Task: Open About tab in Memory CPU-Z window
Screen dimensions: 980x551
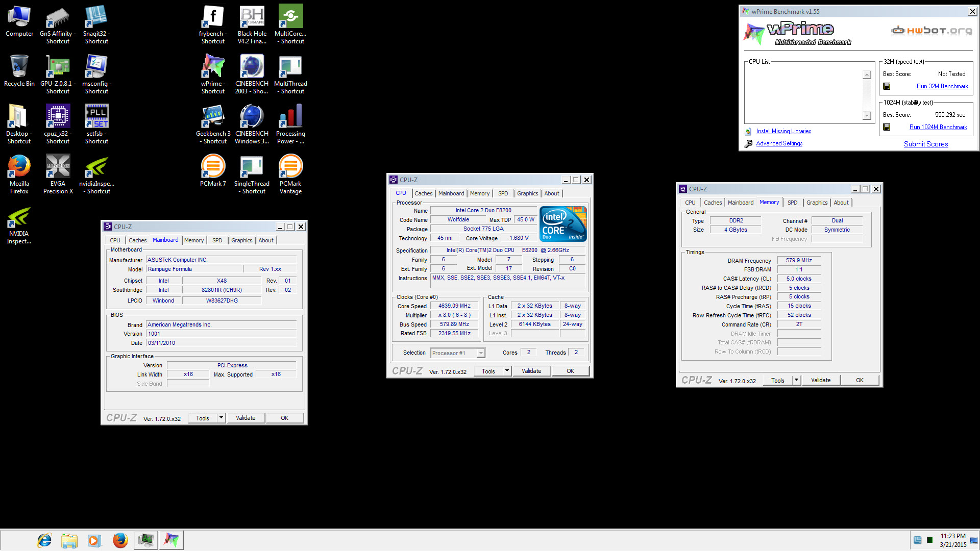Action: click(841, 203)
